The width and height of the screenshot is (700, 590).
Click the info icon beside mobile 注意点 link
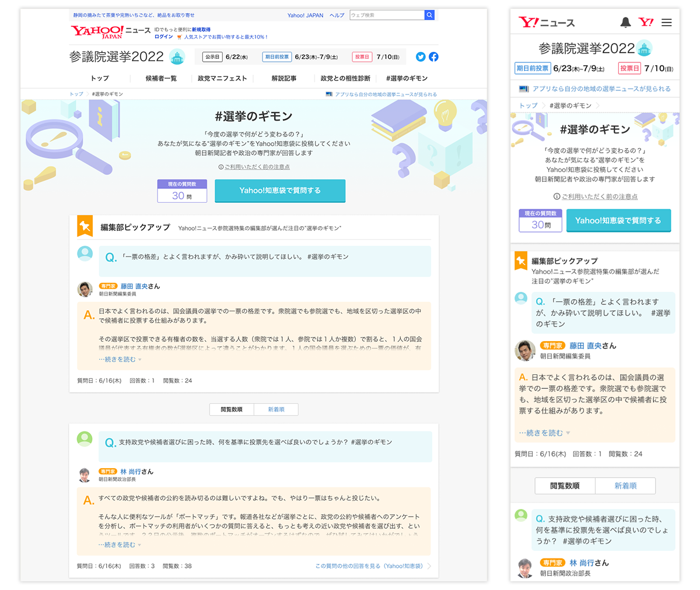click(556, 196)
